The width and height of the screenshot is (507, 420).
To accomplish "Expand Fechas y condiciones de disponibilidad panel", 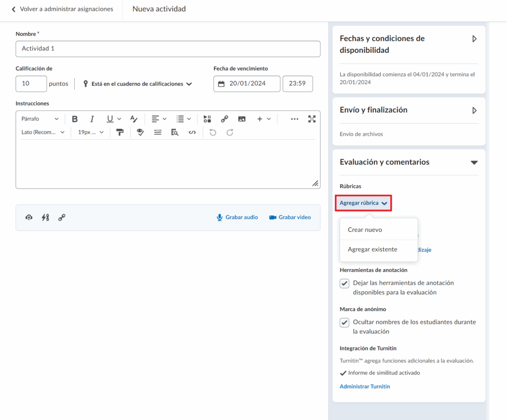I will click(x=474, y=39).
